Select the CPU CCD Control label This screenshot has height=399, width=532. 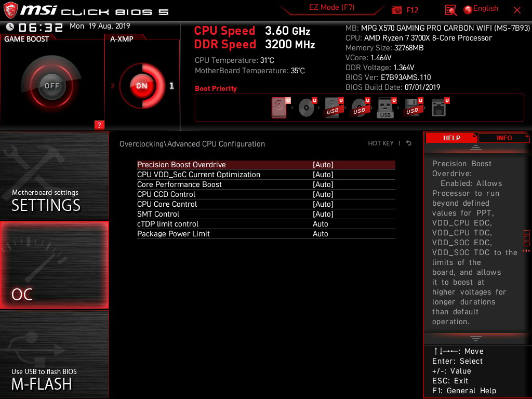tap(166, 194)
